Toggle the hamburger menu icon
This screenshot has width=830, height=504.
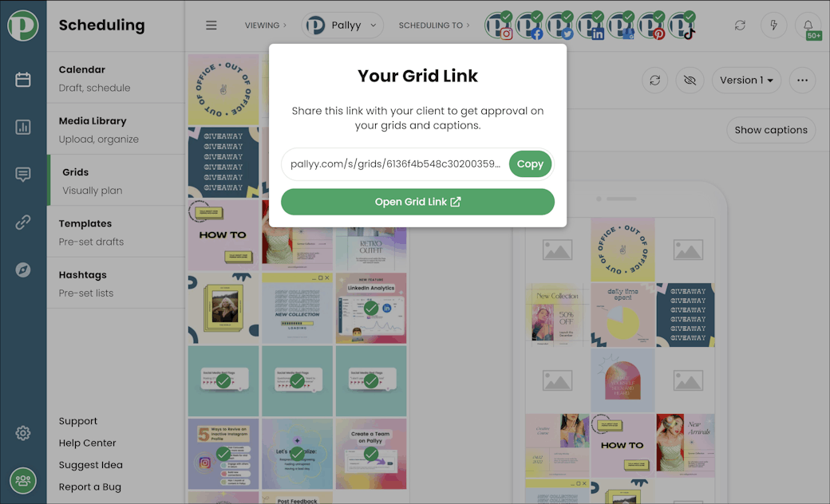211,26
